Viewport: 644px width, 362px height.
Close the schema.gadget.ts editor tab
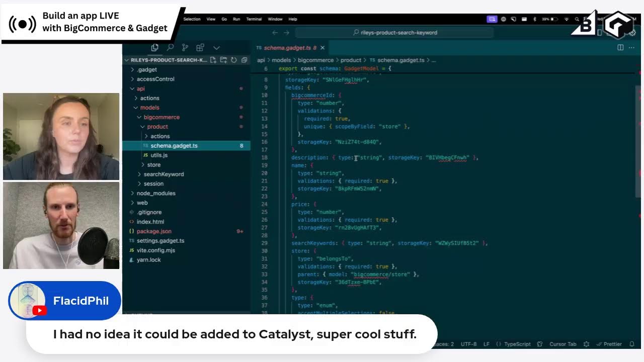click(323, 48)
